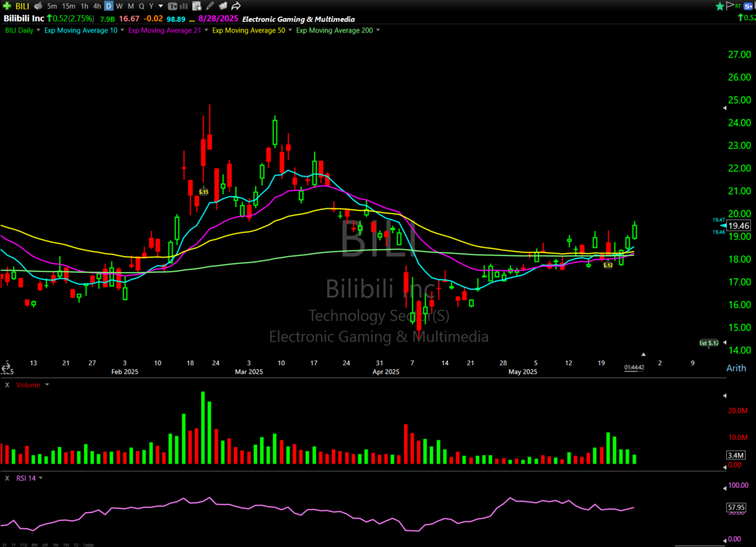Select the 6M range button
Image resolution: width=756 pixels, height=547 pixels.
34,545
